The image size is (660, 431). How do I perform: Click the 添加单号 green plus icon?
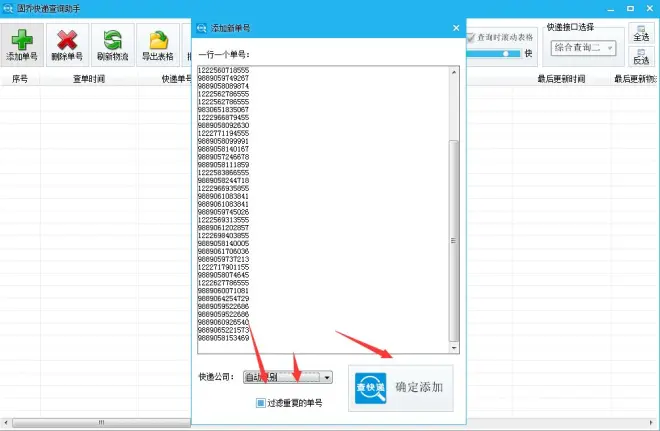(x=21, y=40)
